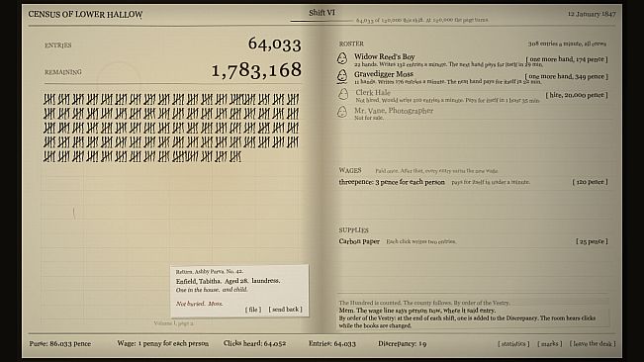Viewport: 644px width, 362px height.
Task: Hire Clerk Hale for 20,000 pence
Action: click(x=577, y=95)
